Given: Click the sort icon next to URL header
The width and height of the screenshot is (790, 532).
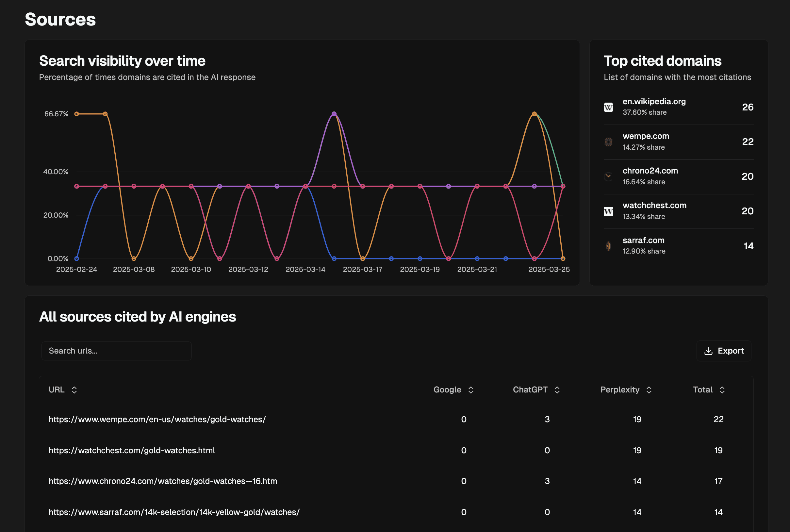Looking at the screenshot, I should coord(74,390).
